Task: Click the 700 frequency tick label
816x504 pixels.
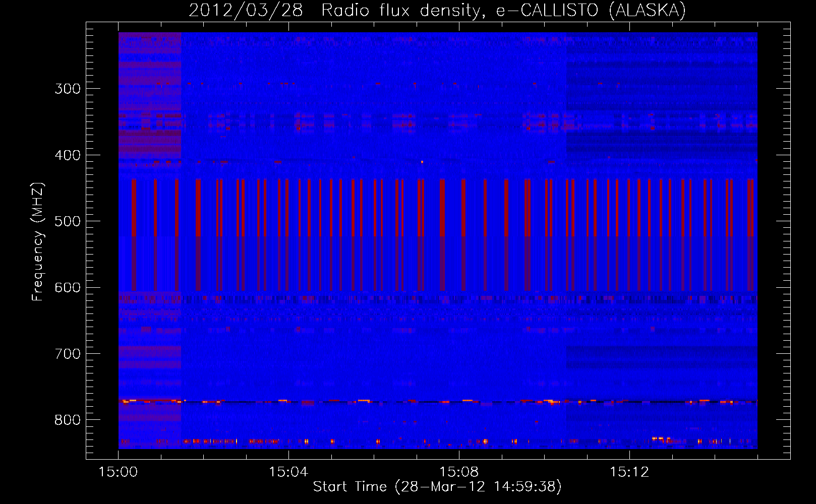Action: click(x=68, y=354)
